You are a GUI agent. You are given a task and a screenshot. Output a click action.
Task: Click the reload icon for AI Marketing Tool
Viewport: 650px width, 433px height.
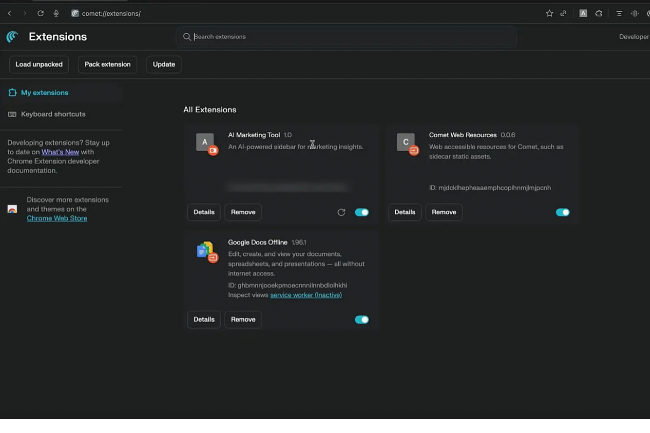pos(341,212)
